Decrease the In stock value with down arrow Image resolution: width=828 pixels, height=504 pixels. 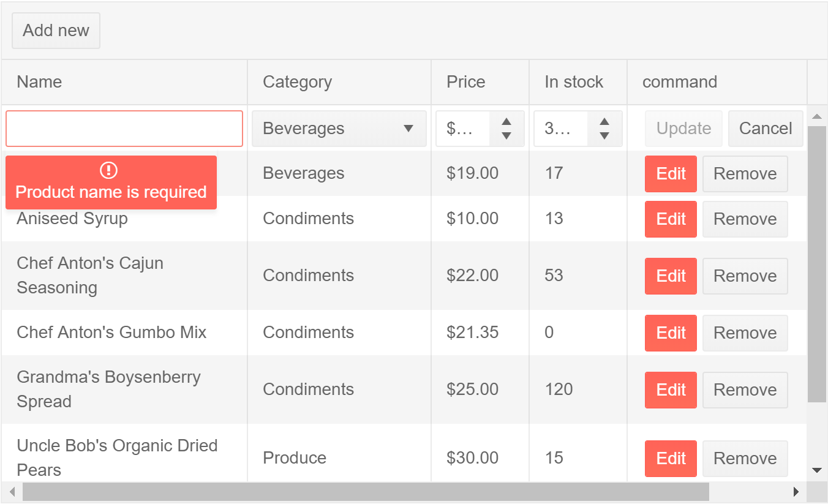pyautogui.click(x=604, y=135)
